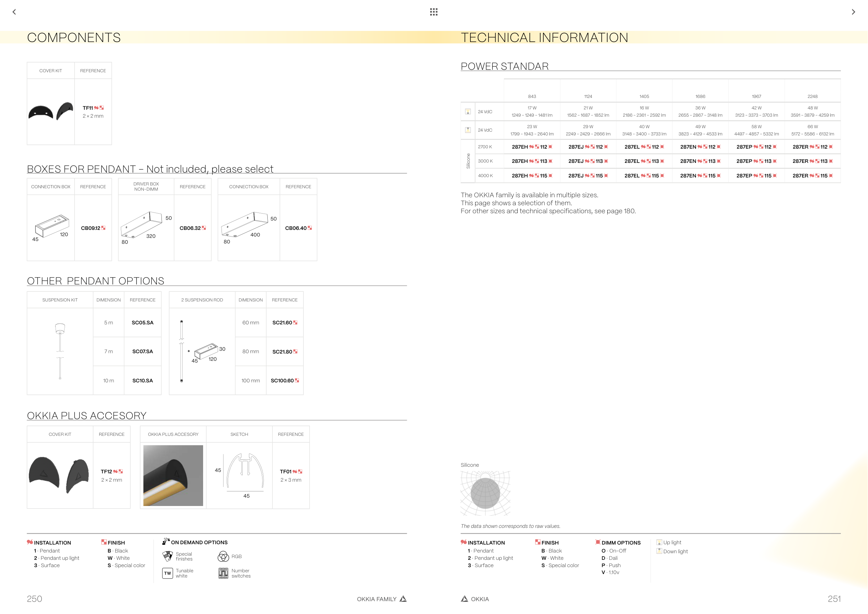
Task: Click the red finish swatch next to TF11
Action: tap(101, 108)
